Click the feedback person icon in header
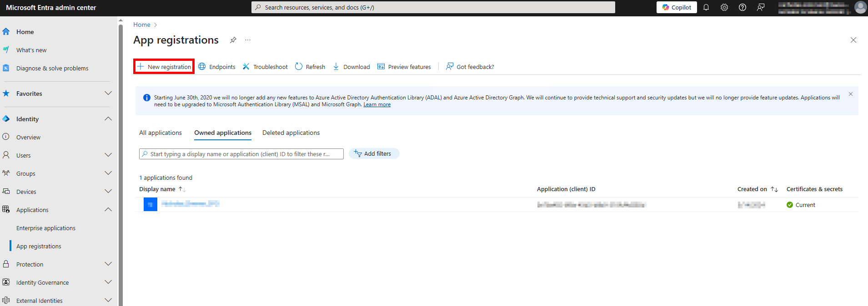868x306 pixels. tap(761, 7)
